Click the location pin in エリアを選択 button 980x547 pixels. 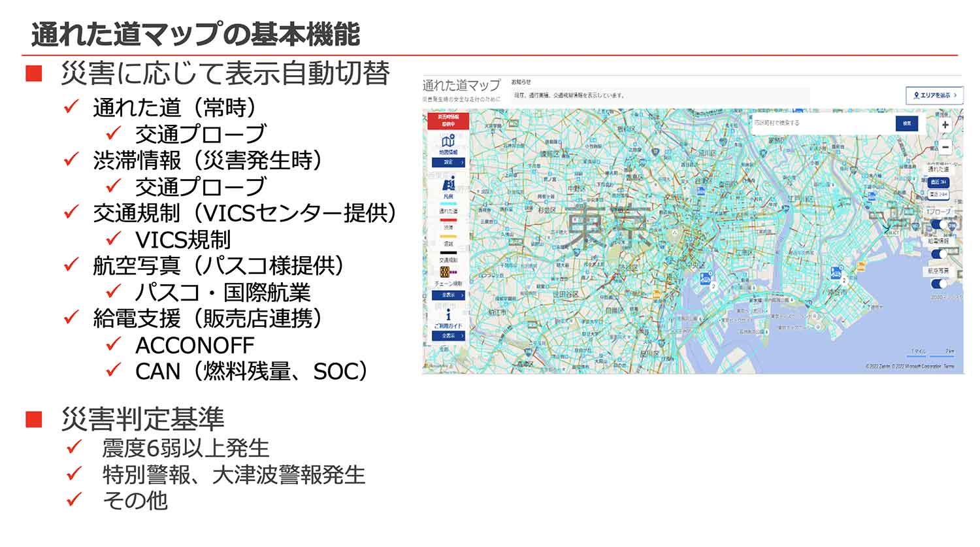tap(917, 95)
